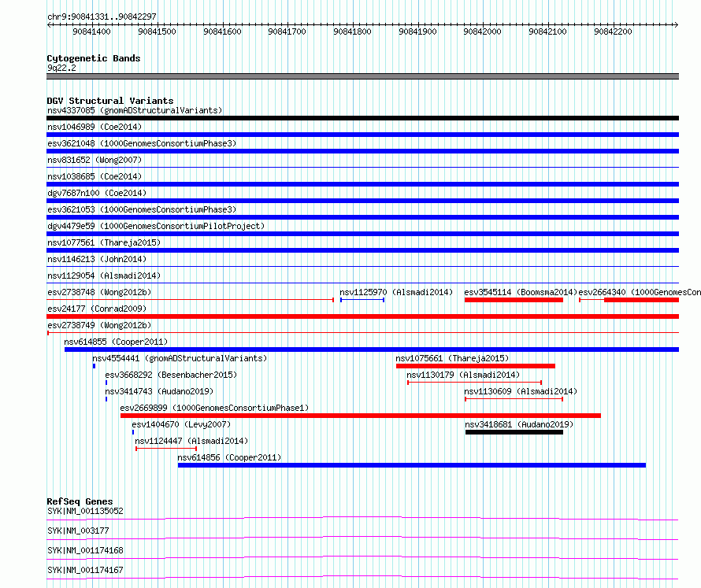Click the 90841600 ruler position
The image size is (701, 588).
pos(222,31)
